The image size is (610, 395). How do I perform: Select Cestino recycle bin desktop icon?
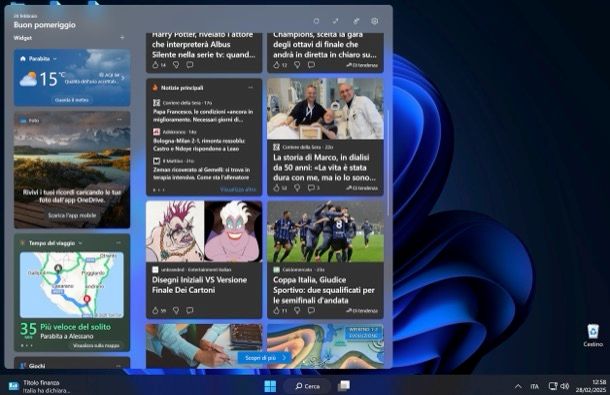point(593,335)
